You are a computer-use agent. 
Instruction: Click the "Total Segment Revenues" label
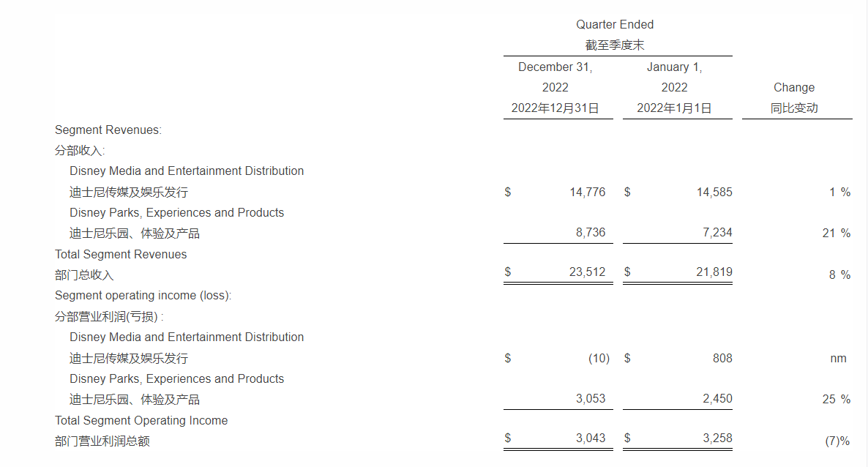coord(121,255)
